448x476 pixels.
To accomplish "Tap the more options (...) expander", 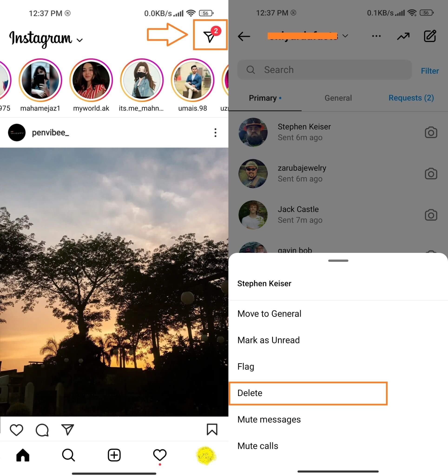I will coord(376,36).
